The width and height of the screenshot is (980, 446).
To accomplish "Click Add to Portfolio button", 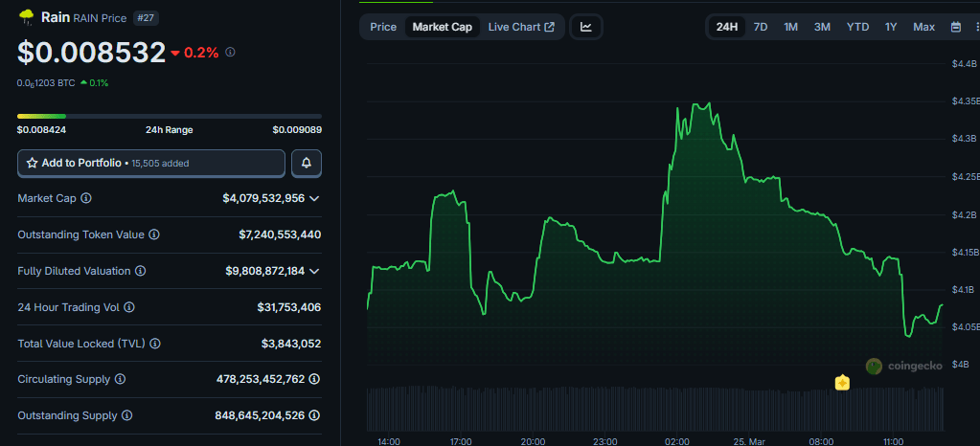I will [151, 164].
